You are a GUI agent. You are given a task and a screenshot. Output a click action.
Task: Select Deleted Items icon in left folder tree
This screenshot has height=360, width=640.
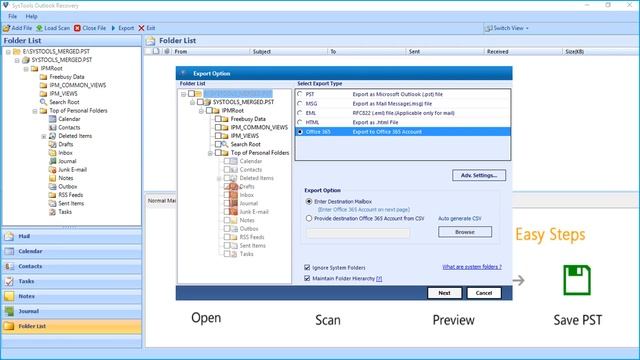click(52, 136)
